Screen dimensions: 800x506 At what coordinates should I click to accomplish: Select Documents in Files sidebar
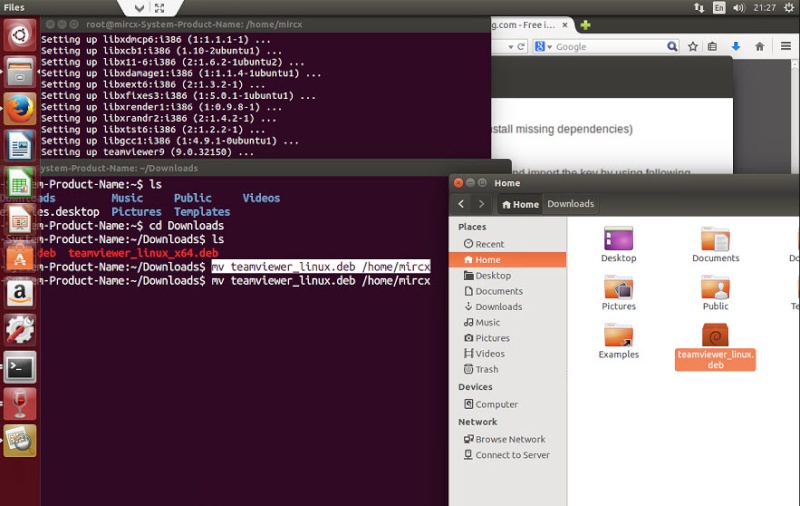(508, 291)
